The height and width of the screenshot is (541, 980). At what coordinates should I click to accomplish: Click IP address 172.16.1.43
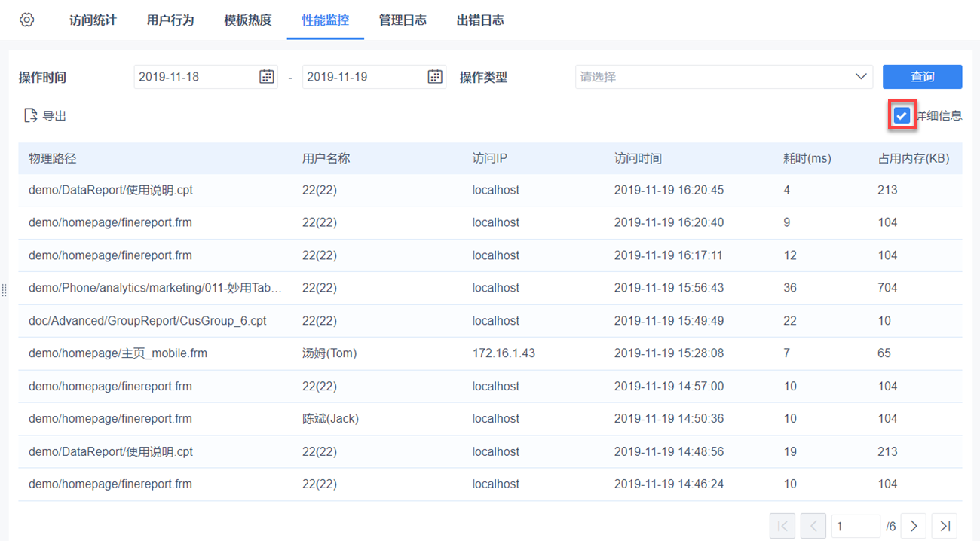[x=504, y=353]
